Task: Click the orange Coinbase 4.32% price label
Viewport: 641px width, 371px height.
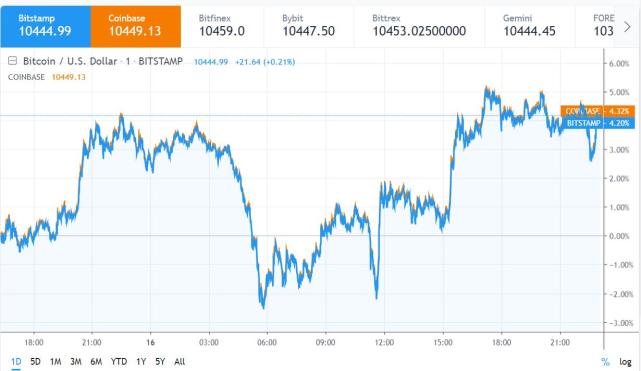Action: click(x=598, y=111)
